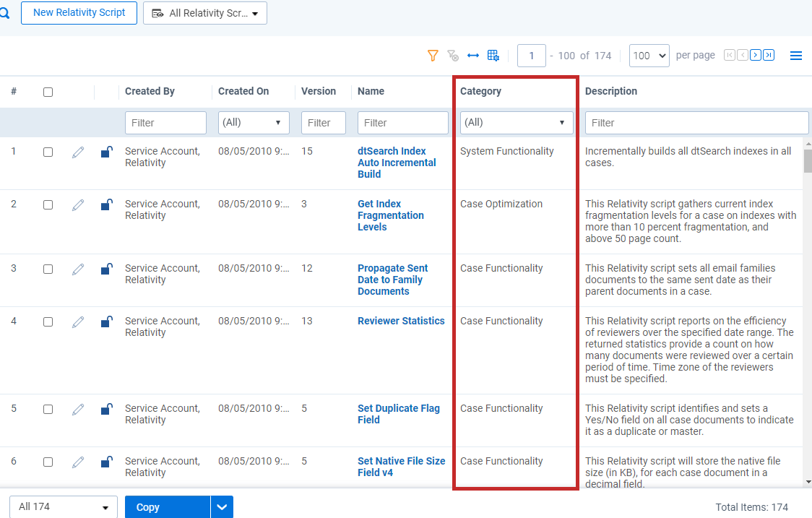Click the New Relativity Script button
The width and height of the screenshot is (812, 518).
[79, 12]
